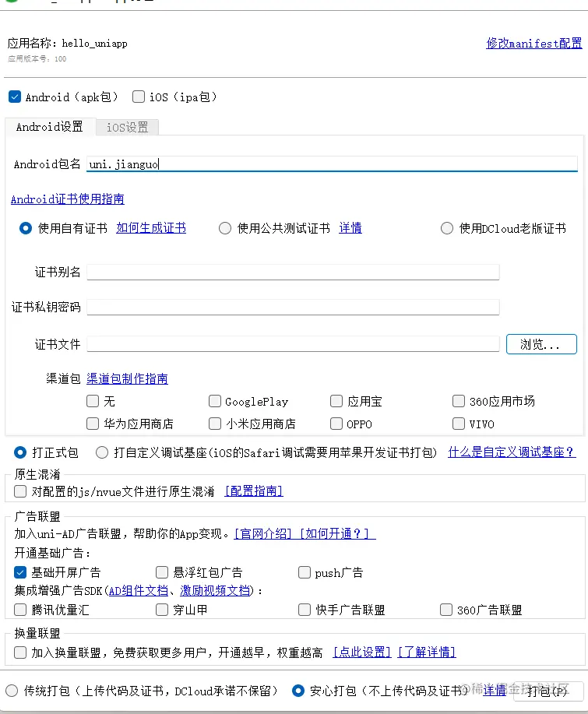Viewport: 588px width, 714px height.
Task: Open the [点此设置] link
Action: 361,652
